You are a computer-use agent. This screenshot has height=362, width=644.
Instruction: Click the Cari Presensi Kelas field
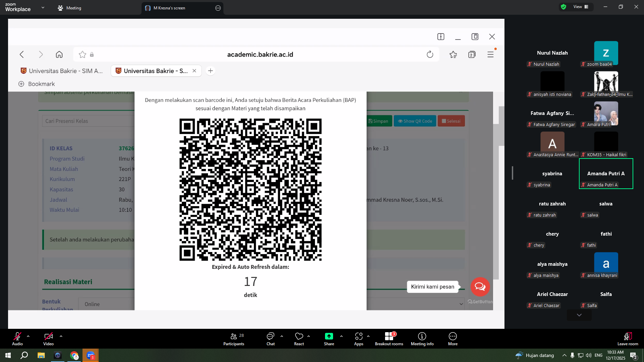[x=89, y=121]
